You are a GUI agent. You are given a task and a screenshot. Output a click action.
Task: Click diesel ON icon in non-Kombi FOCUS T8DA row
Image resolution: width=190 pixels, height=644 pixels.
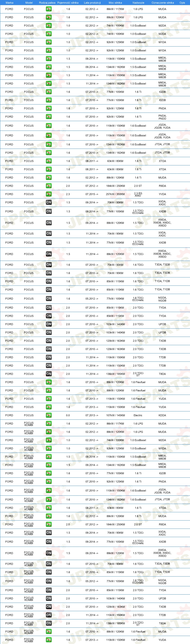coord(49,374)
